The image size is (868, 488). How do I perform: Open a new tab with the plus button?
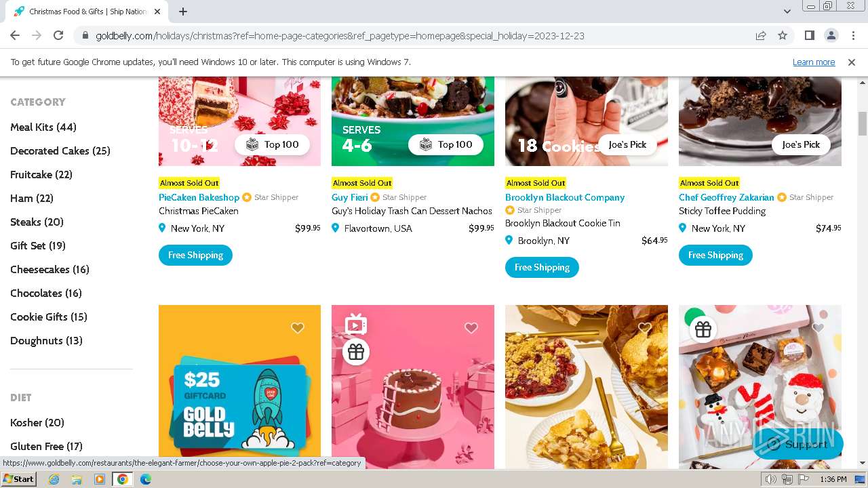(x=183, y=12)
